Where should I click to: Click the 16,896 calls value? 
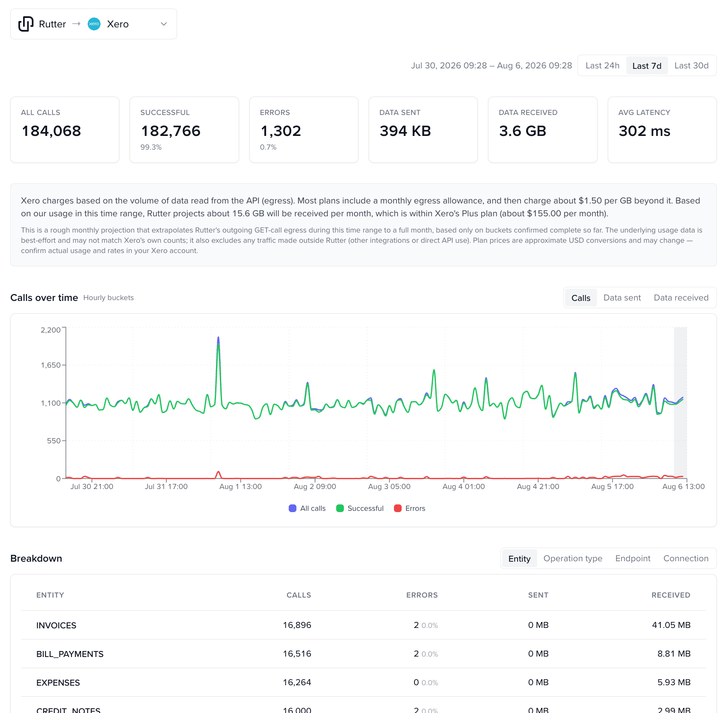click(x=297, y=625)
